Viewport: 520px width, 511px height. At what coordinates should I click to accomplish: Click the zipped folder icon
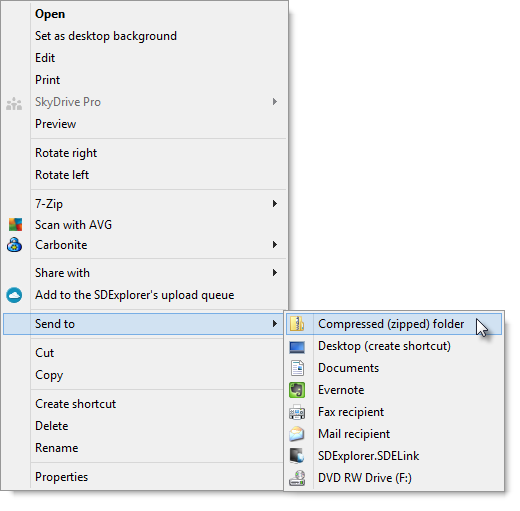[297, 324]
